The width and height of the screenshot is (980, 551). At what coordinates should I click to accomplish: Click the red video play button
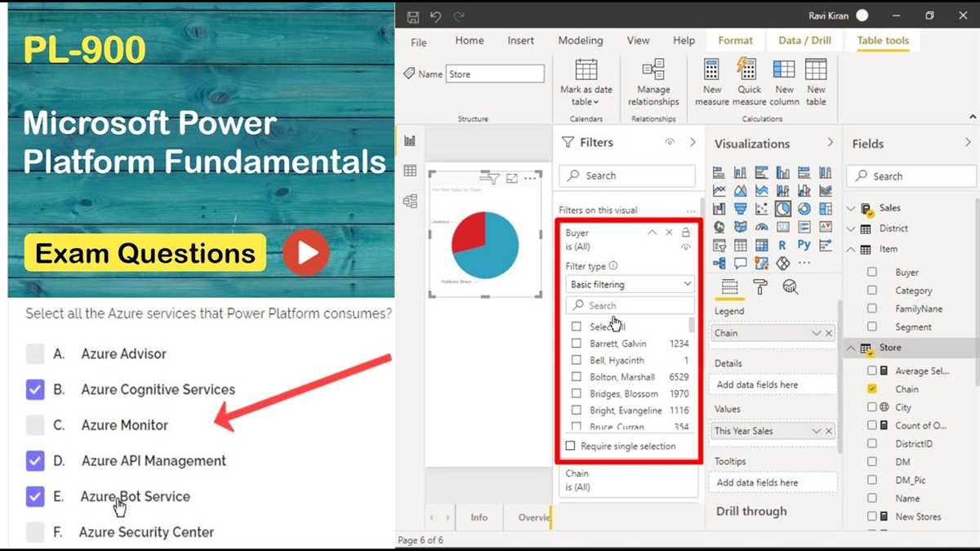[306, 253]
